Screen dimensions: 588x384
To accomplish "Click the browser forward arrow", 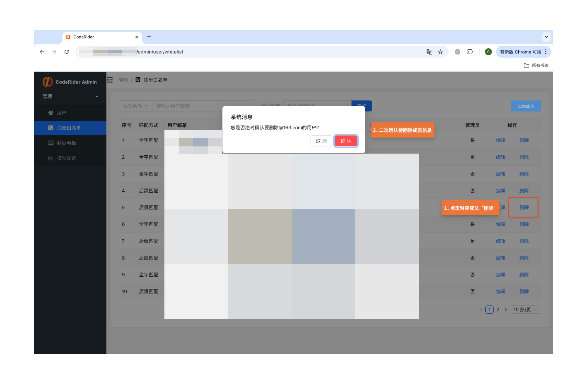I will 54,52.
